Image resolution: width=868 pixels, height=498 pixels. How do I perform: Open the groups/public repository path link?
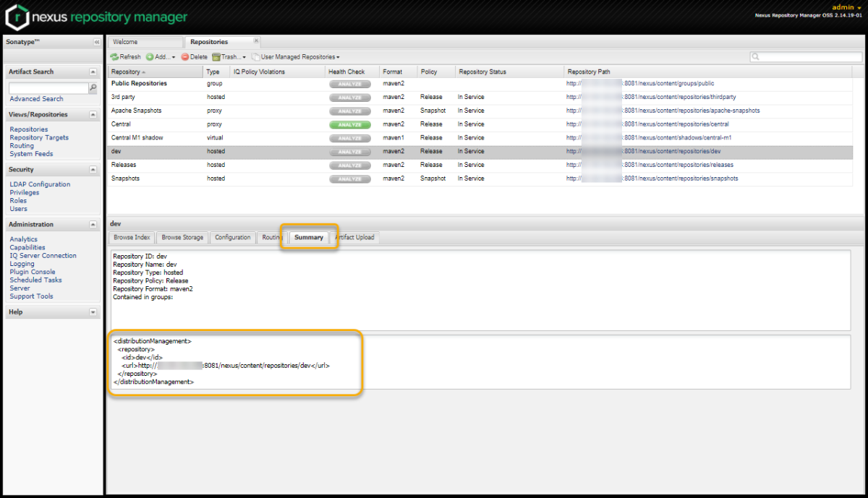(x=639, y=83)
